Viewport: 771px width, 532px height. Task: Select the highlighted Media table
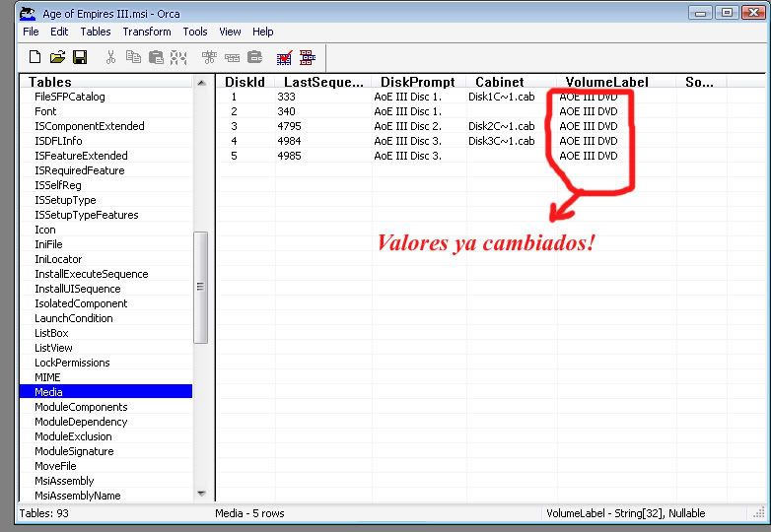coord(105,391)
